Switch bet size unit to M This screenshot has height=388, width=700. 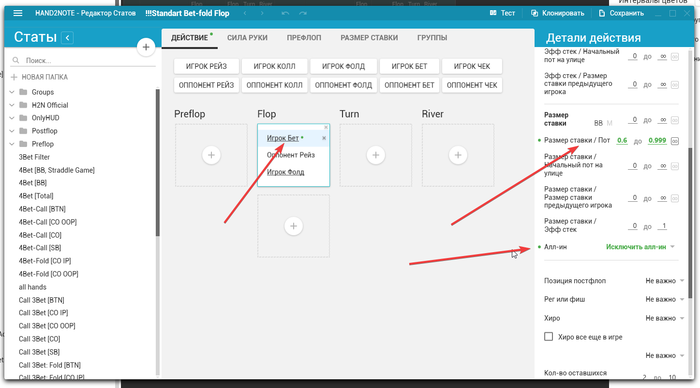tap(609, 123)
